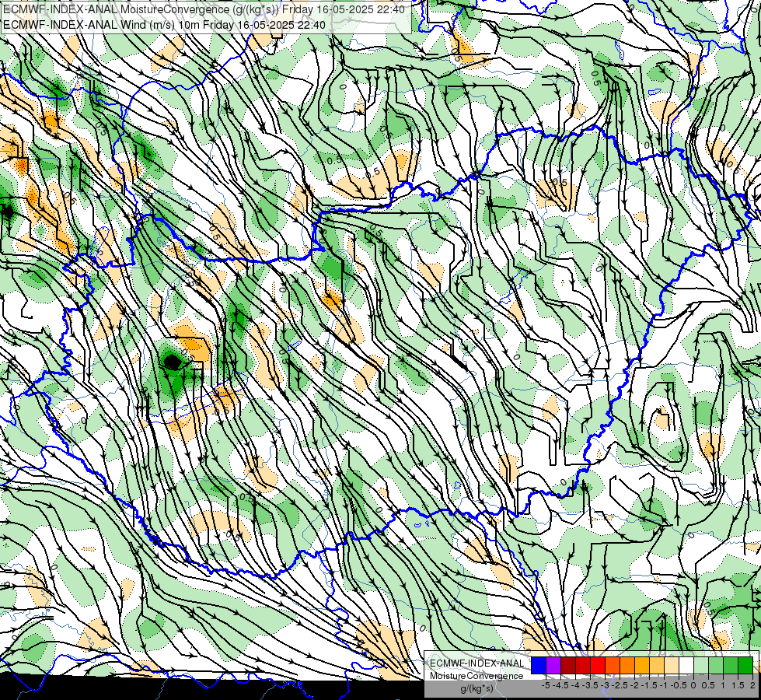761x700 pixels.
Task: Select the pale peach swatch from -1 to -0.5
Action: [672, 665]
